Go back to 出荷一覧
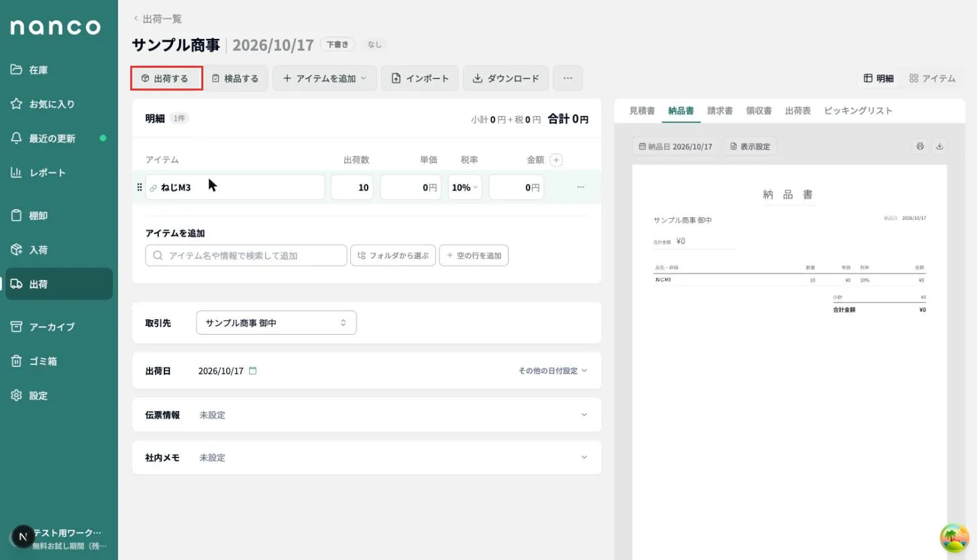Screen dimensions: 977x560 pyautogui.click(x=158, y=19)
